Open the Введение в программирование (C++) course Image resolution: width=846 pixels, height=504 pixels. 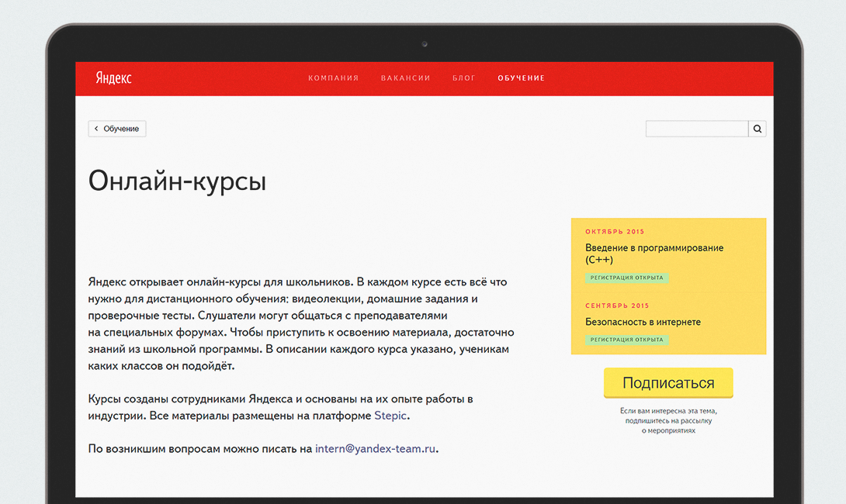point(654,254)
